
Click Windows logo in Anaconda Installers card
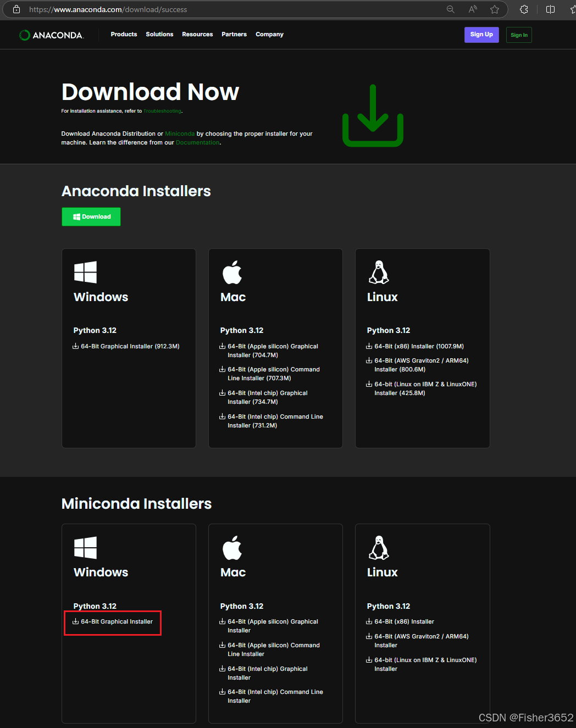[x=85, y=272]
